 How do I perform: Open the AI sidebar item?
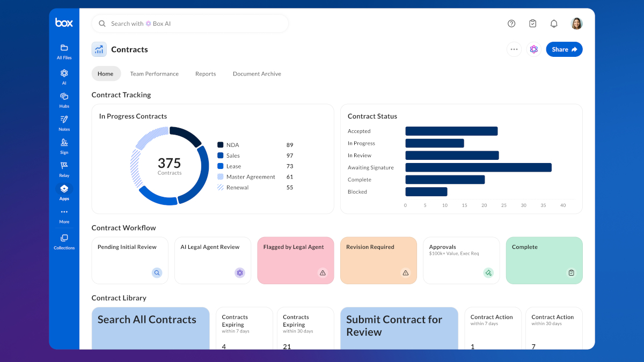64,77
